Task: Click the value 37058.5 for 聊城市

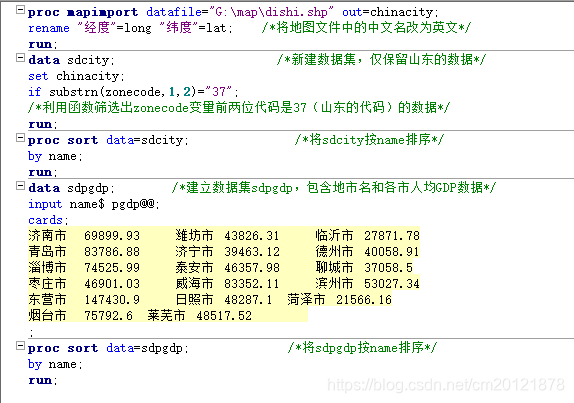Action: coord(388,268)
